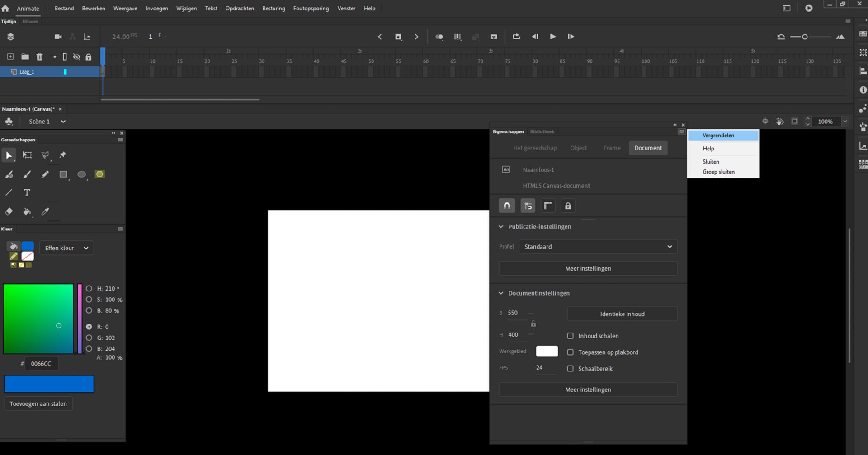
Task: Collapse the Documentinstellingen section
Action: (501, 293)
